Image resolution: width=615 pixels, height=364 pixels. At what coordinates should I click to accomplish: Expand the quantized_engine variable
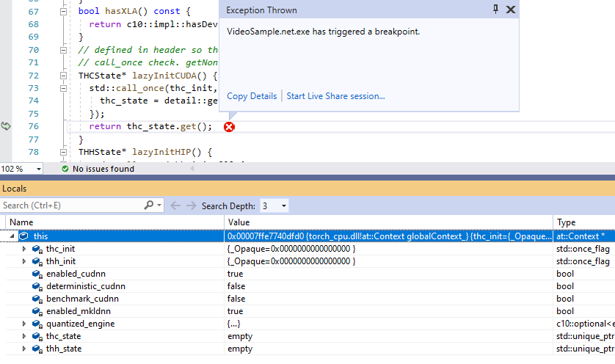(24, 324)
